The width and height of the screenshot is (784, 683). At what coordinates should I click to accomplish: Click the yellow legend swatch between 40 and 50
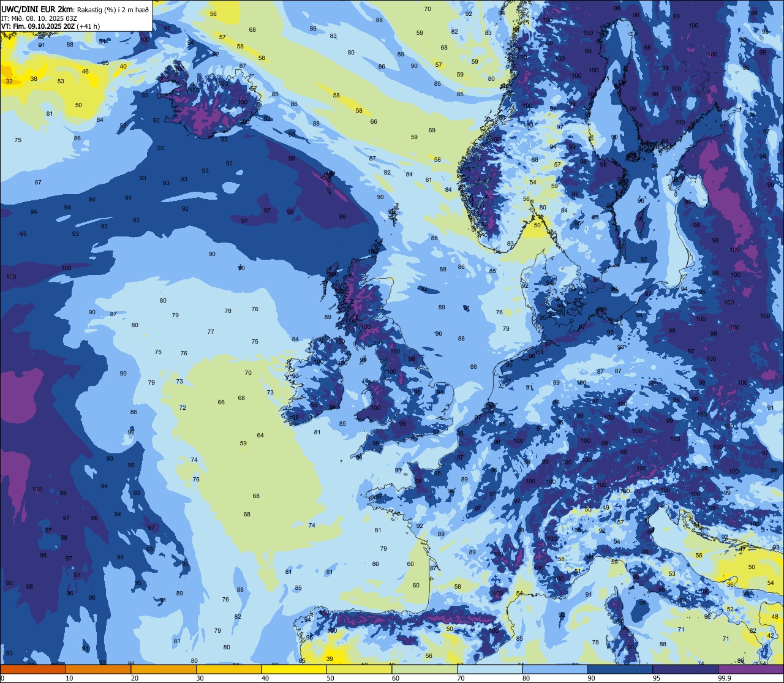(294, 670)
